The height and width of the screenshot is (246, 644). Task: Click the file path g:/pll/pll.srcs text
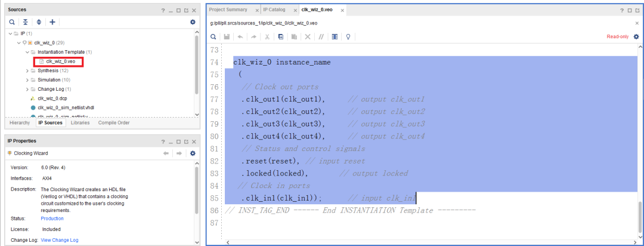(264, 23)
